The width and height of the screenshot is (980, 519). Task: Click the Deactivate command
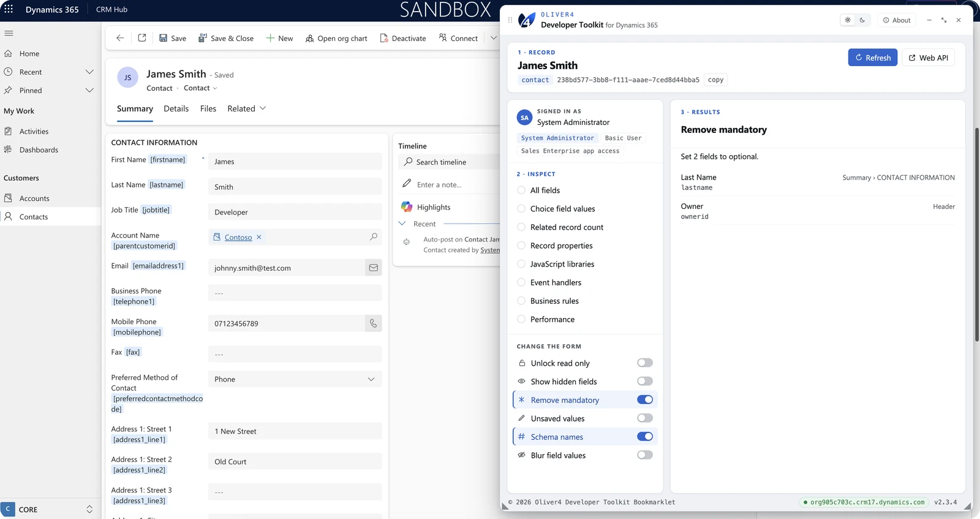[x=403, y=38]
